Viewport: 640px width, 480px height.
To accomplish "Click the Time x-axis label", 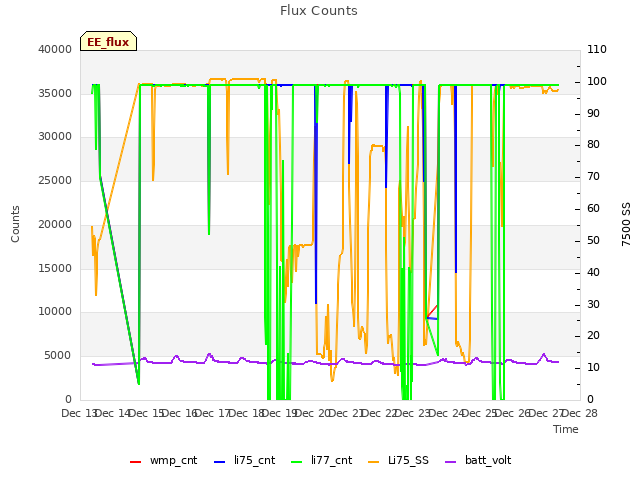I will tap(566, 429).
